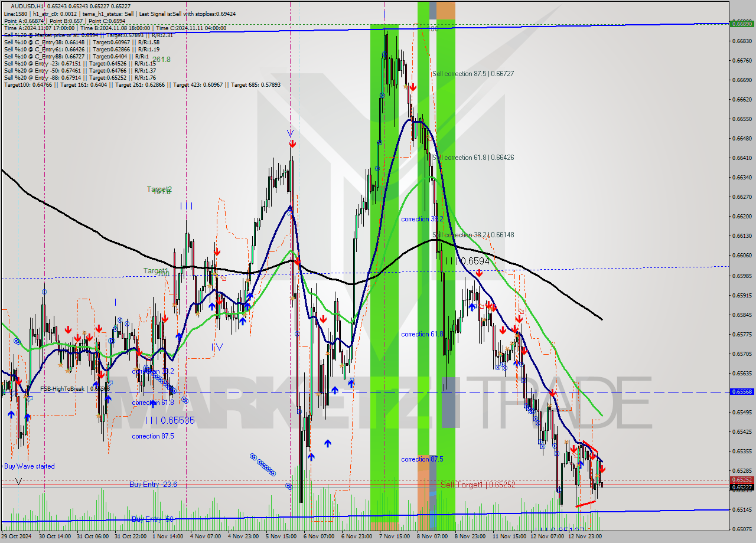Click the 0.66550 price axis label

pos(742,119)
